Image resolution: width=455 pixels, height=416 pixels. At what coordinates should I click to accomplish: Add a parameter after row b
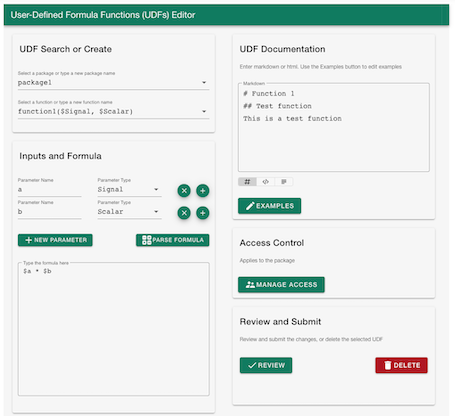pyautogui.click(x=203, y=213)
